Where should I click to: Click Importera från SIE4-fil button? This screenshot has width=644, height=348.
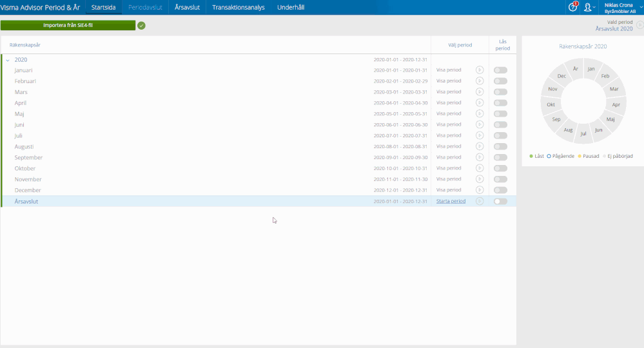pos(68,26)
